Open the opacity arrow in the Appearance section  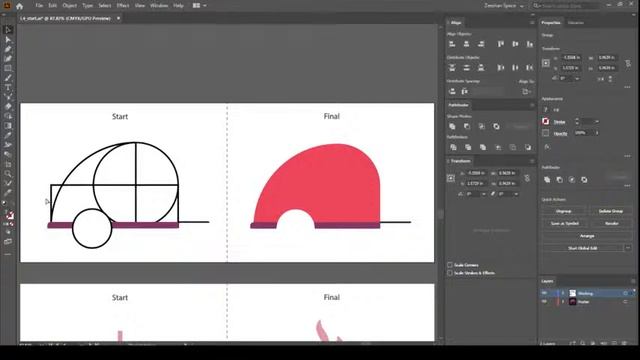tap(597, 133)
